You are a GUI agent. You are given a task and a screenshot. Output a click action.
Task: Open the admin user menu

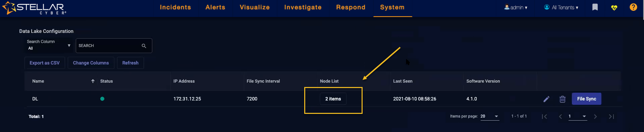pos(516,7)
